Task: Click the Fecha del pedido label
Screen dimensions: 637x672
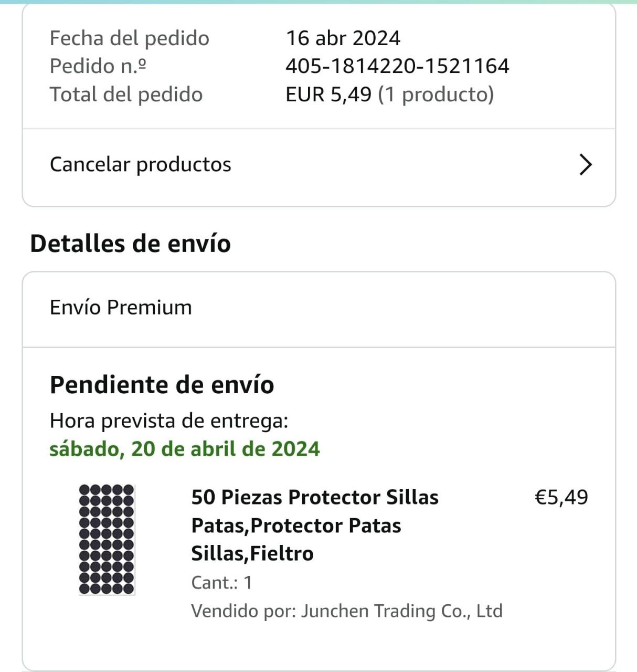Action: 129,38
